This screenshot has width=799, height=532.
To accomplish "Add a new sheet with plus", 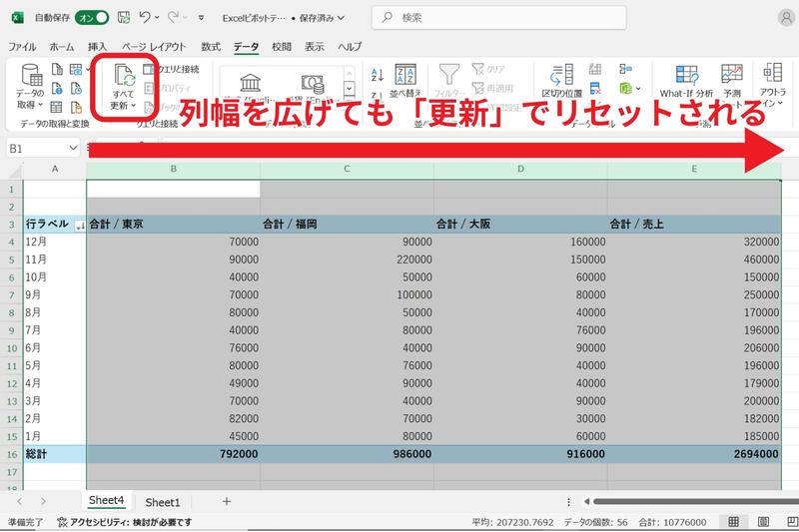I will click(x=227, y=501).
